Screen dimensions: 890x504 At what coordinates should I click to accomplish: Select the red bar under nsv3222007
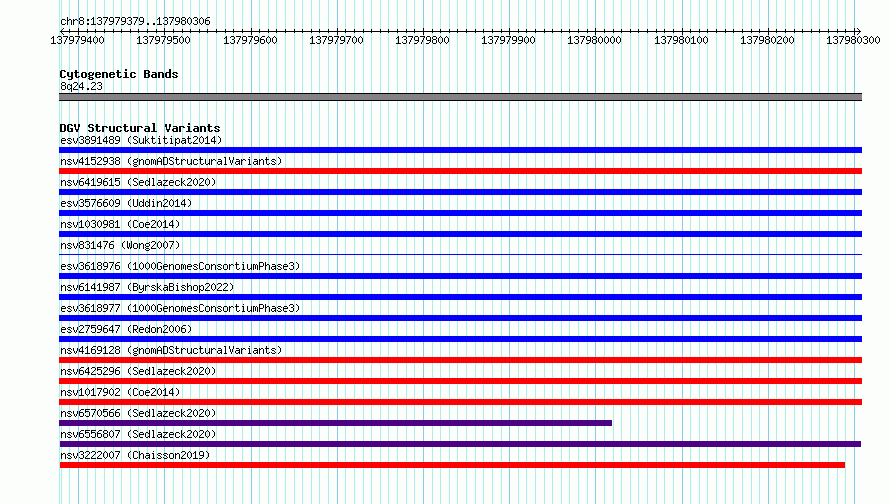[x=452, y=465]
